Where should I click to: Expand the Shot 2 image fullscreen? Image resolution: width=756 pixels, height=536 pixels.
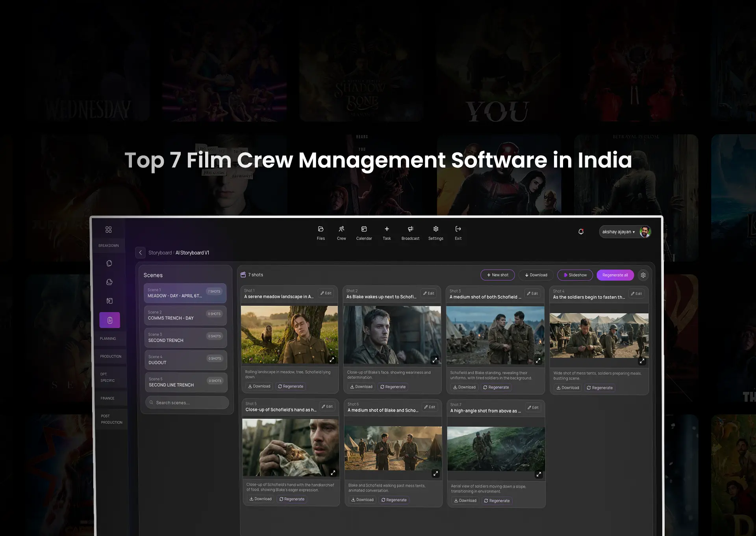(x=435, y=360)
